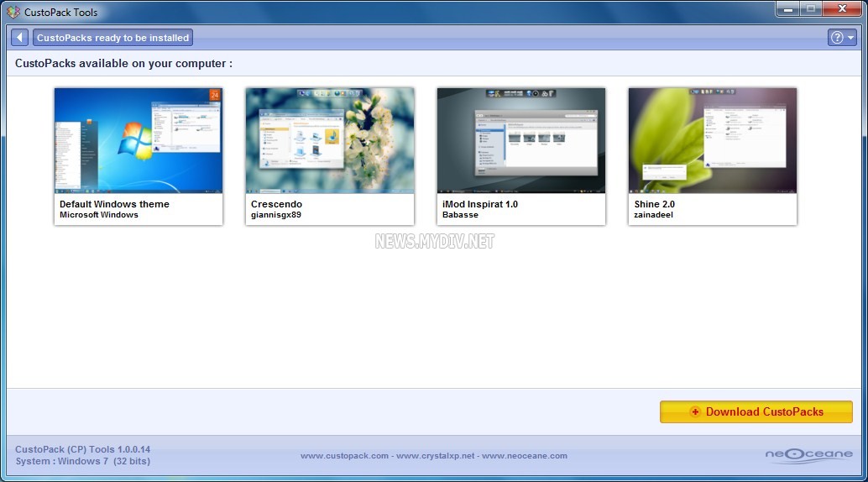Select the Shine 2.0 pack thumbnail
The height and width of the screenshot is (482, 868).
coord(713,140)
